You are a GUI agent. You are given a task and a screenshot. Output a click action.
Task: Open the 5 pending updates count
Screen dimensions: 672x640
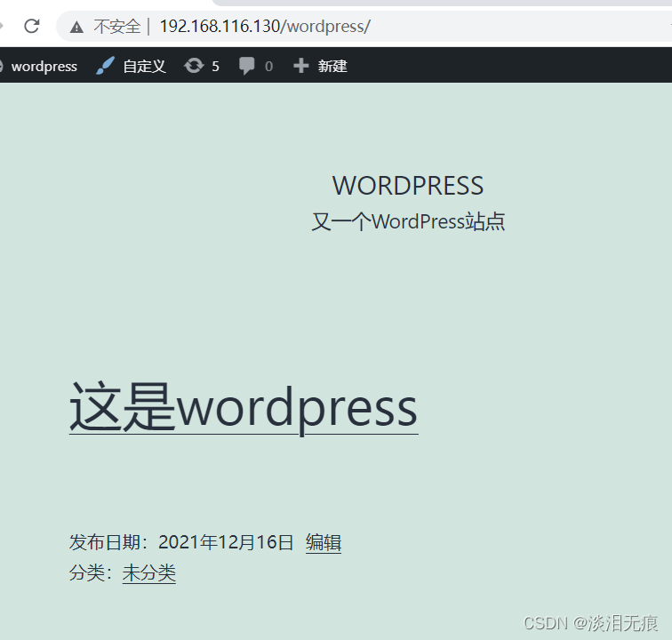216,67
